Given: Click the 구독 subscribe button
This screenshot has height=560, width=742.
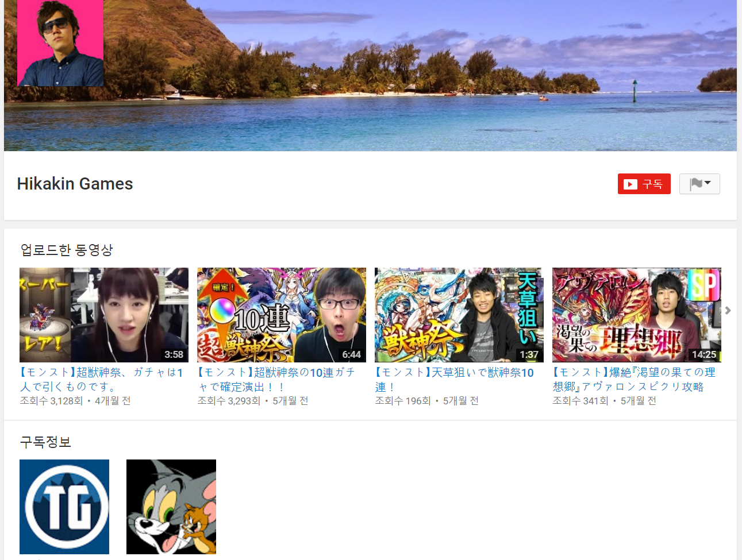Looking at the screenshot, I should (644, 184).
